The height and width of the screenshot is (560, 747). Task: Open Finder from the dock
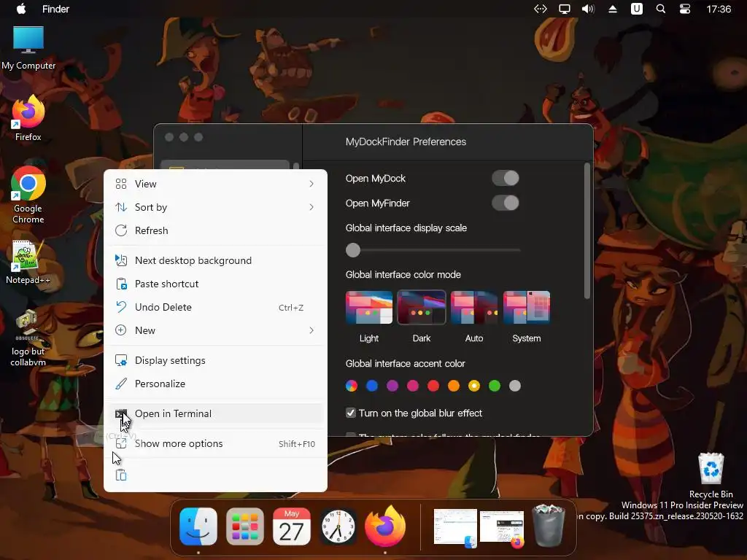198,526
